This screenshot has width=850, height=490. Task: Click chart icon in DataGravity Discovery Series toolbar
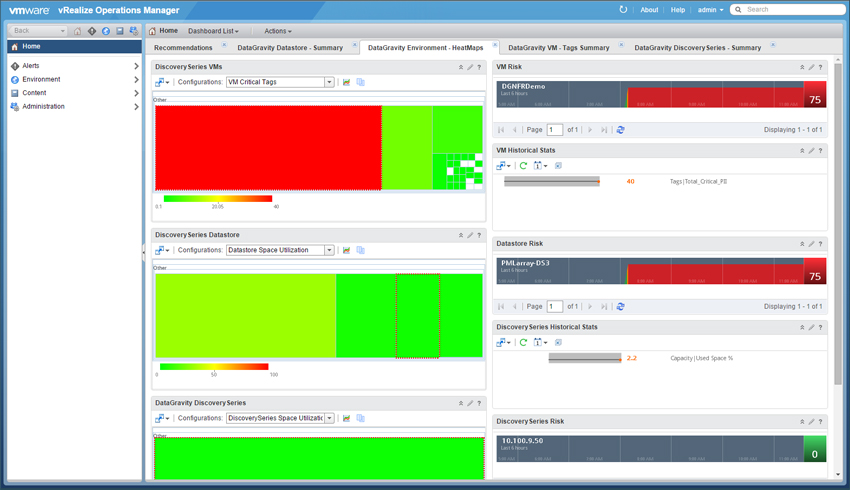click(x=346, y=418)
